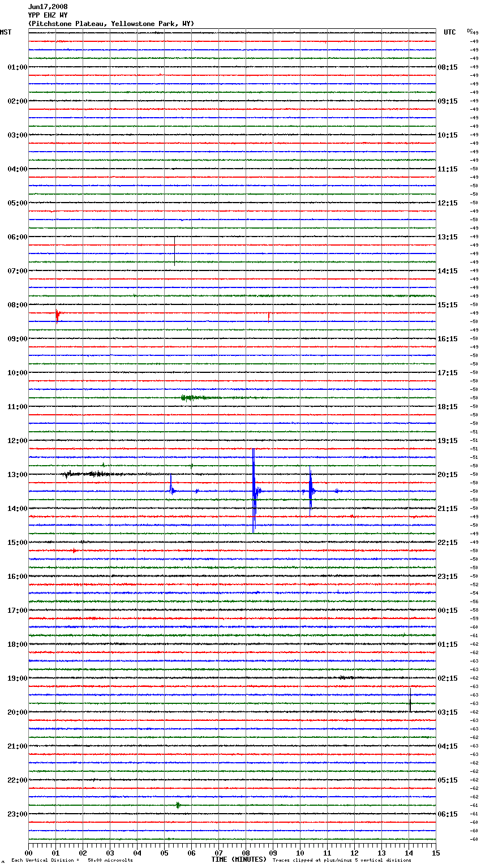The width and height of the screenshot is (481, 868).
Task: Click the red spike near minute 1 below 08:00
Action: point(57,315)
